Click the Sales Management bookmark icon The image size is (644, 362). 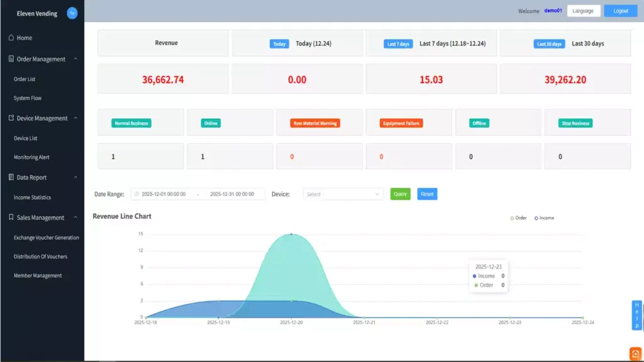11,217
